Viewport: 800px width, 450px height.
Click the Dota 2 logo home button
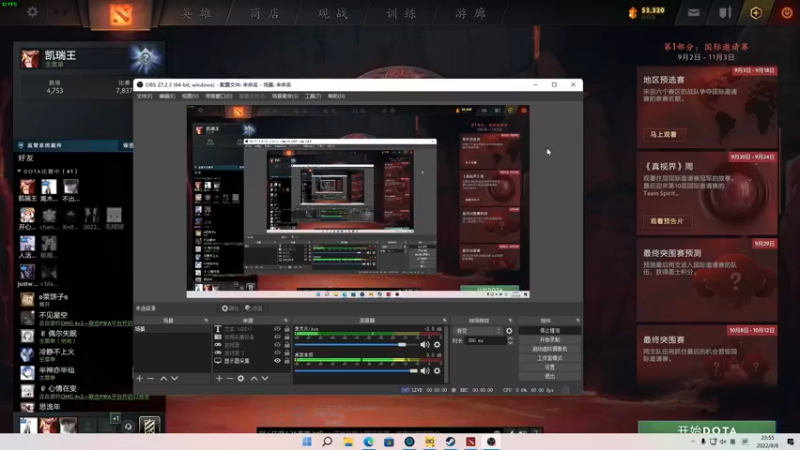(120, 15)
